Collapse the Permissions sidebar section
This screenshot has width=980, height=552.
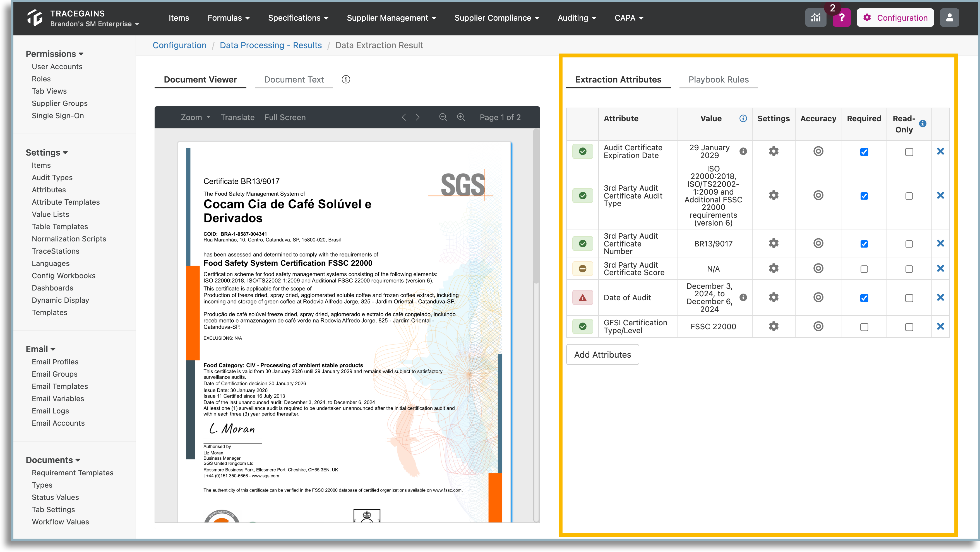(54, 54)
